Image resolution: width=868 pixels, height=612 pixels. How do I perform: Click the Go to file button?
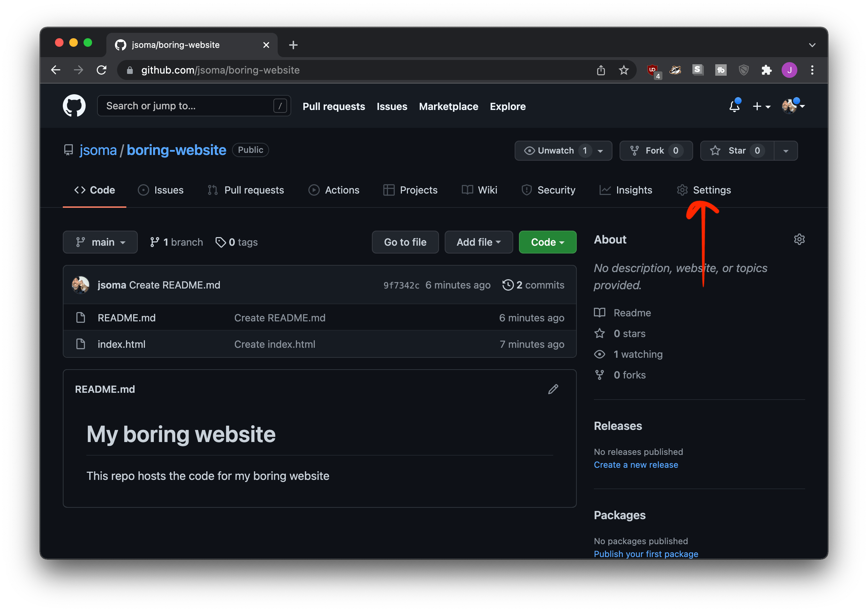[x=405, y=242]
